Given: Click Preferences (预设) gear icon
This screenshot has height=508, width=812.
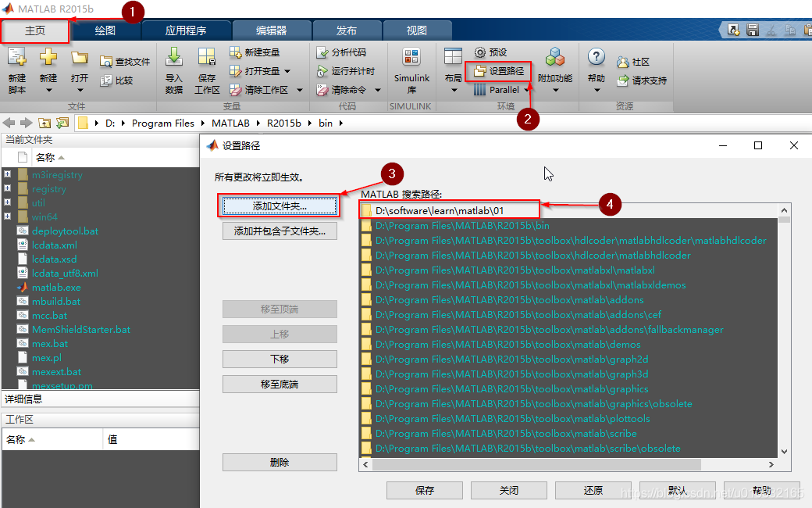Looking at the screenshot, I should [480, 52].
